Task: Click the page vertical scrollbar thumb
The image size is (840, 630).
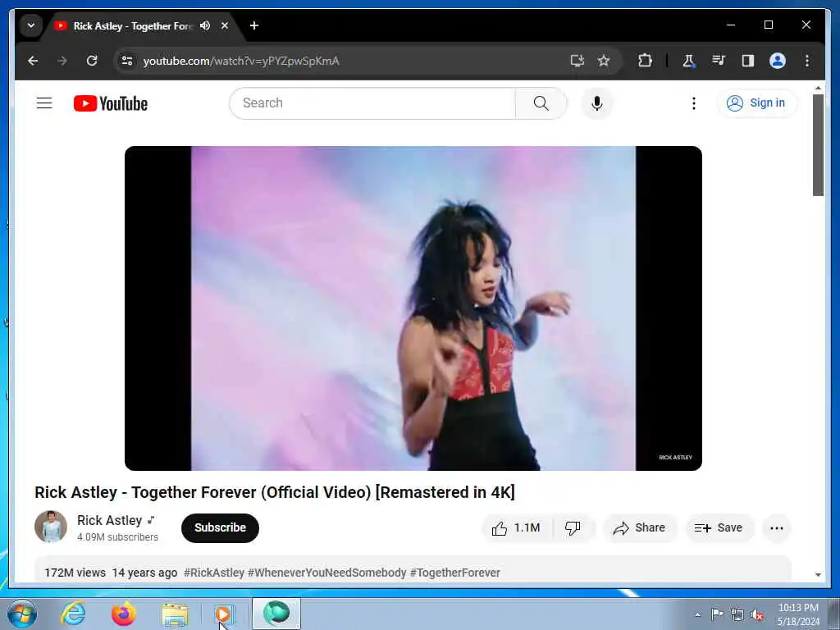Action: coord(818,144)
